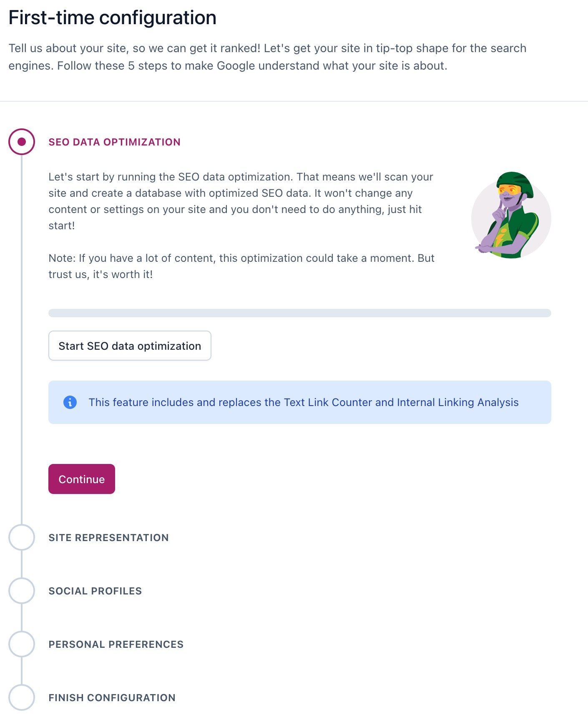
Task: Click the blue info icon in the notice
Action: 70,402
